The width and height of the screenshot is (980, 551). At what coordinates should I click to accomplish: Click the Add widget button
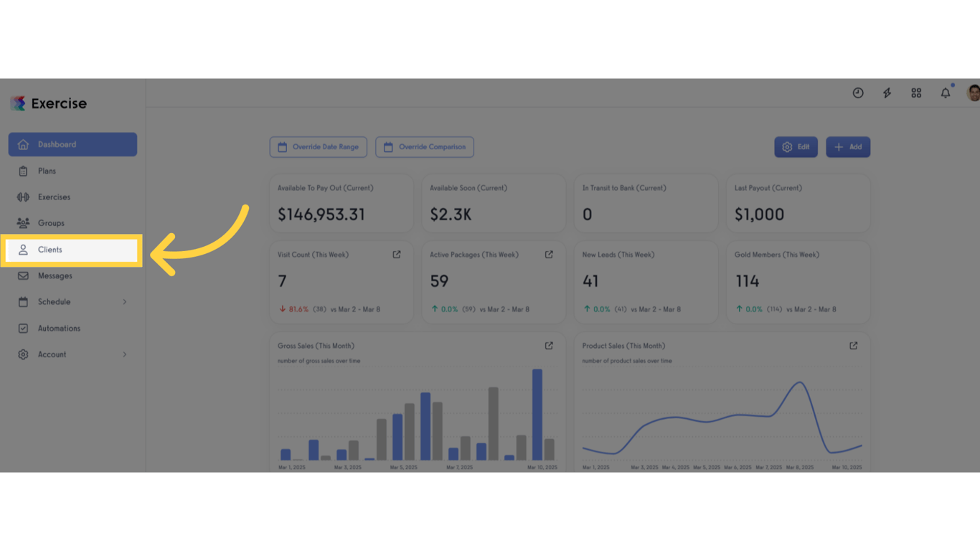coord(848,147)
